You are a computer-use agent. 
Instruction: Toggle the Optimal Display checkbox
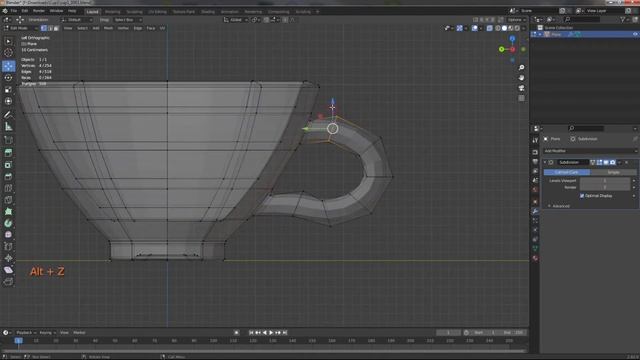point(582,196)
